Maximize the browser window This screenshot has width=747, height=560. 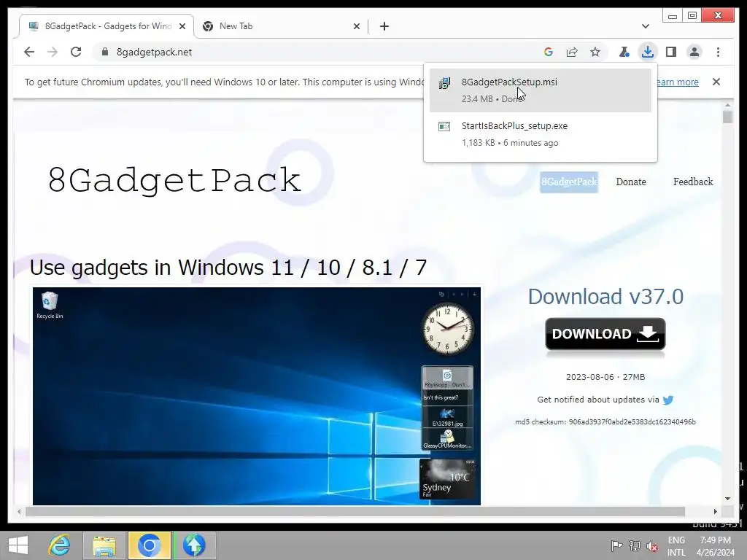coord(692,16)
